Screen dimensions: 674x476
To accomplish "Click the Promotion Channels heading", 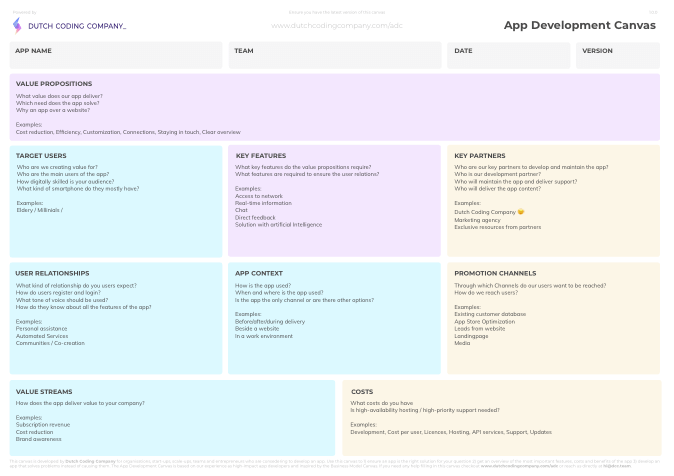I will coord(495,273).
